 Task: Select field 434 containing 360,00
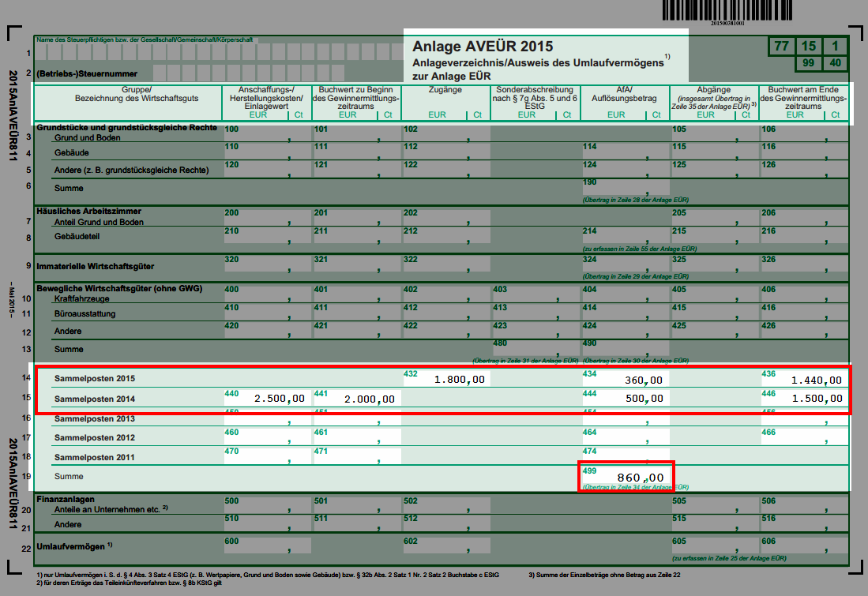click(x=625, y=379)
